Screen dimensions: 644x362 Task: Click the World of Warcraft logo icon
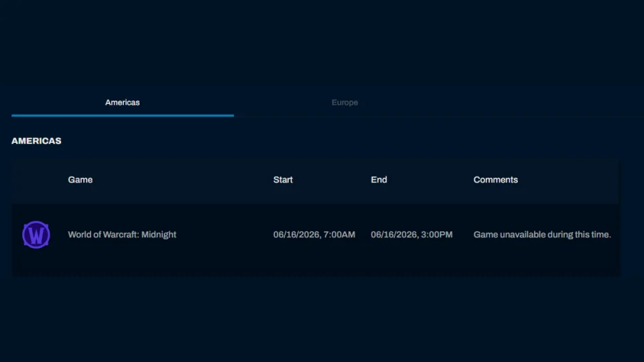coord(36,235)
